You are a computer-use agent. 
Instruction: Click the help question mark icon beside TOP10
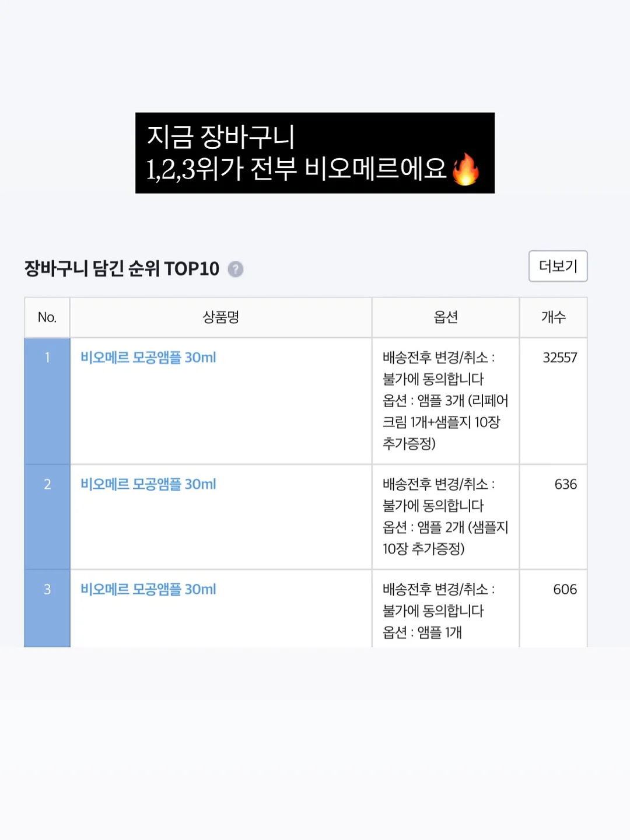pos(235,269)
